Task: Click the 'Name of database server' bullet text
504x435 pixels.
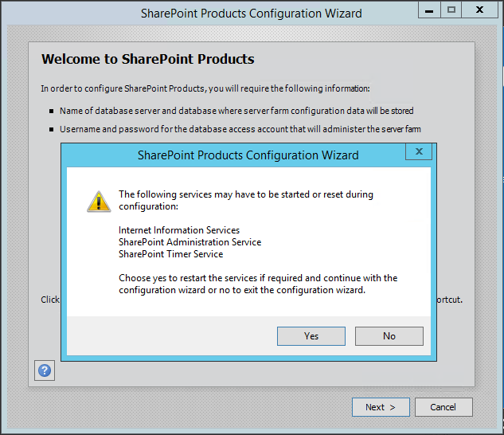Action: (236, 111)
